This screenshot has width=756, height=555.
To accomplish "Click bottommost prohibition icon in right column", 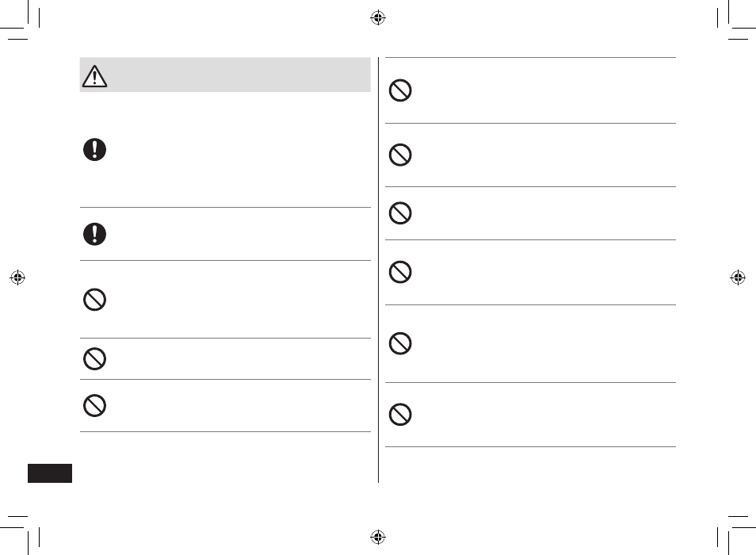I will (400, 414).
